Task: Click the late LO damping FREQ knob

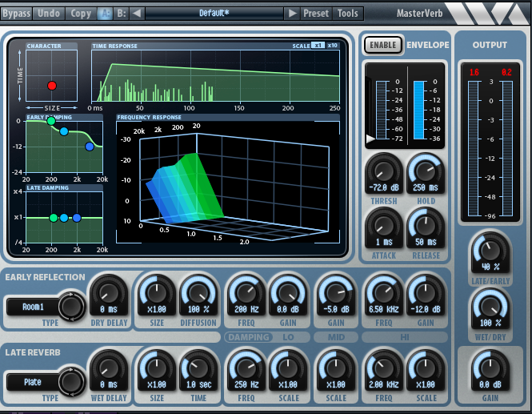Action: [x=246, y=368]
